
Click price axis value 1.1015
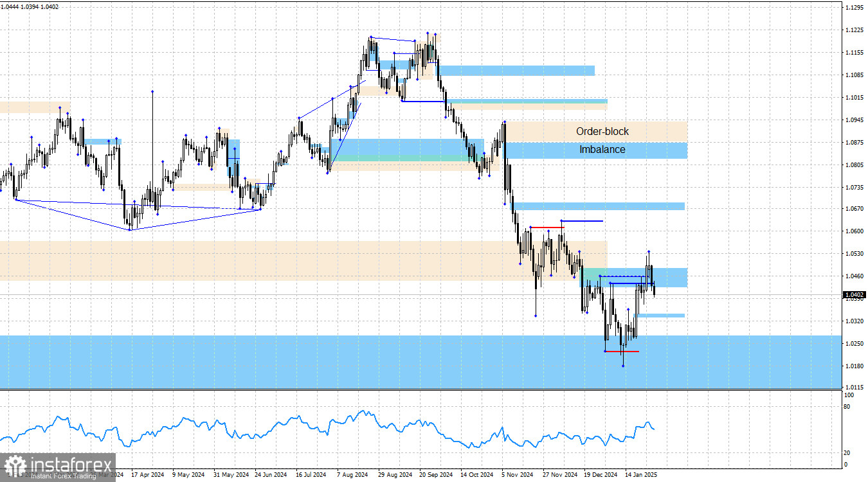coord(854,98)
